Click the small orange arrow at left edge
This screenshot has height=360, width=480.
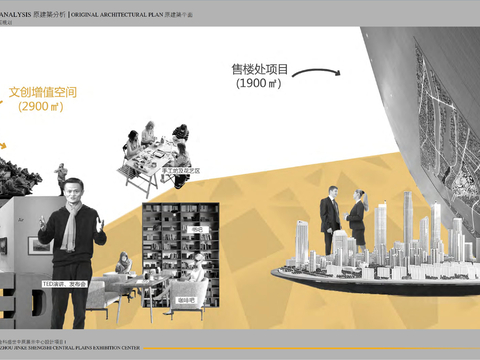(x=3, y=145)
